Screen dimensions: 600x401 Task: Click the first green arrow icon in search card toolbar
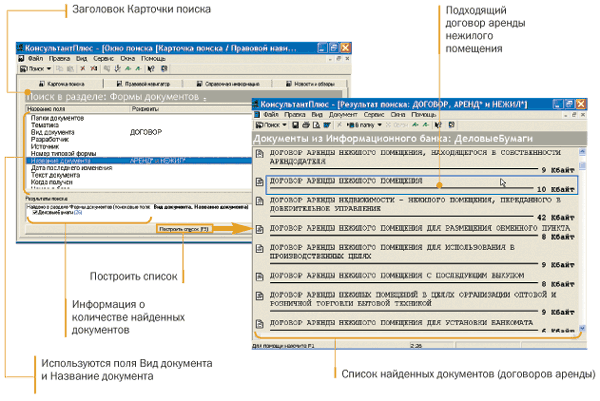coord(128,69)
